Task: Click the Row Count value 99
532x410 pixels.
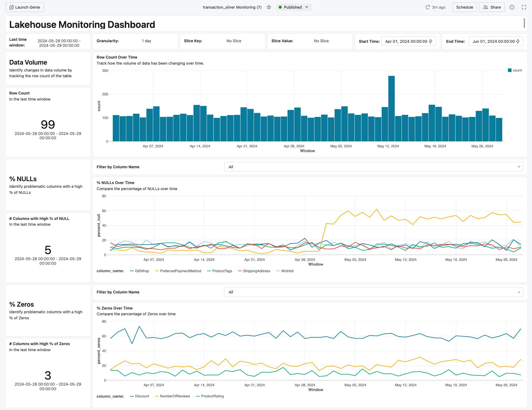Action: [x=48, y=125]
